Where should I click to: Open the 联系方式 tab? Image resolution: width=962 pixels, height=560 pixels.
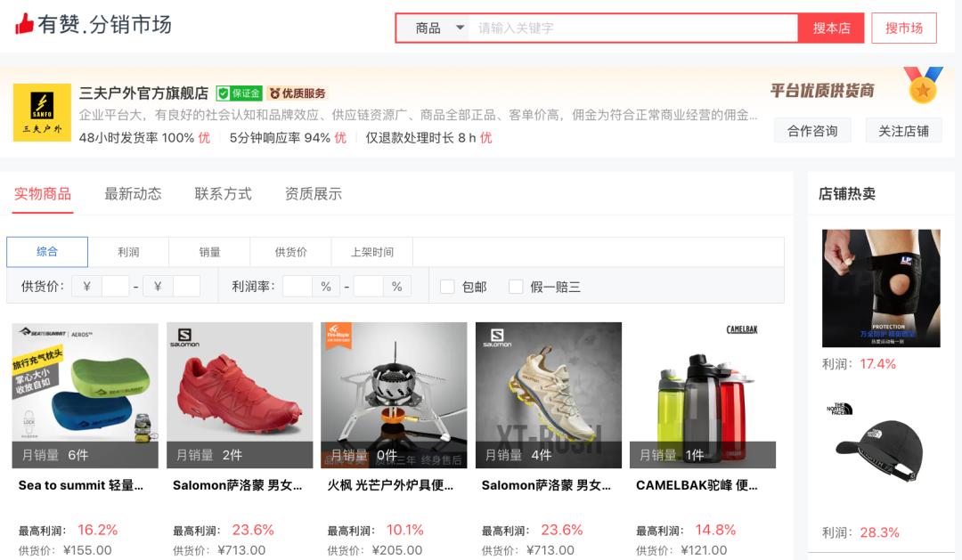click(222, 193)
